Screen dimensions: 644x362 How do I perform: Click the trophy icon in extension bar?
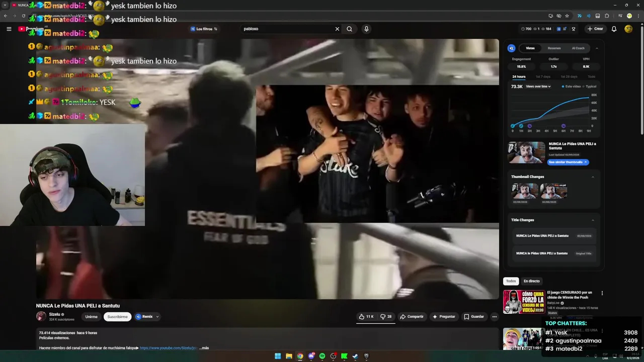(573, 29)
